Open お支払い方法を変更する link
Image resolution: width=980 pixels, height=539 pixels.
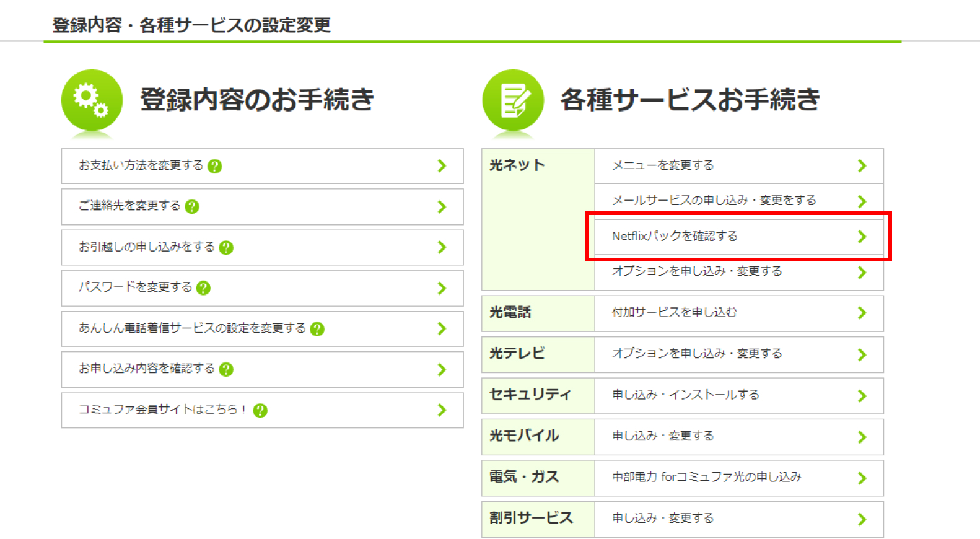pos(262,166)
